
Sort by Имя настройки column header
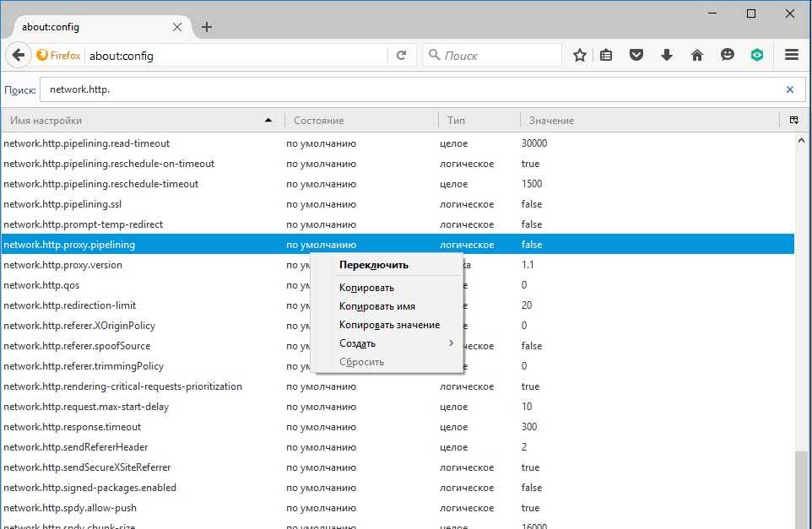(x=135, y=121)
